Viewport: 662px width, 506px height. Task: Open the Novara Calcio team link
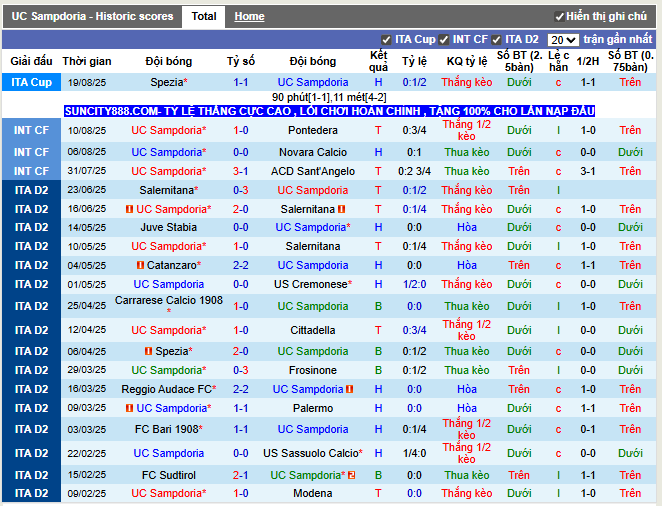[313, 152]
